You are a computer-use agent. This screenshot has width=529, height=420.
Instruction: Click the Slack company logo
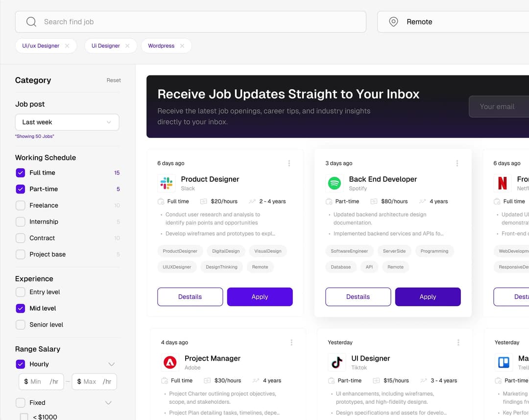[x=167, y=183]
